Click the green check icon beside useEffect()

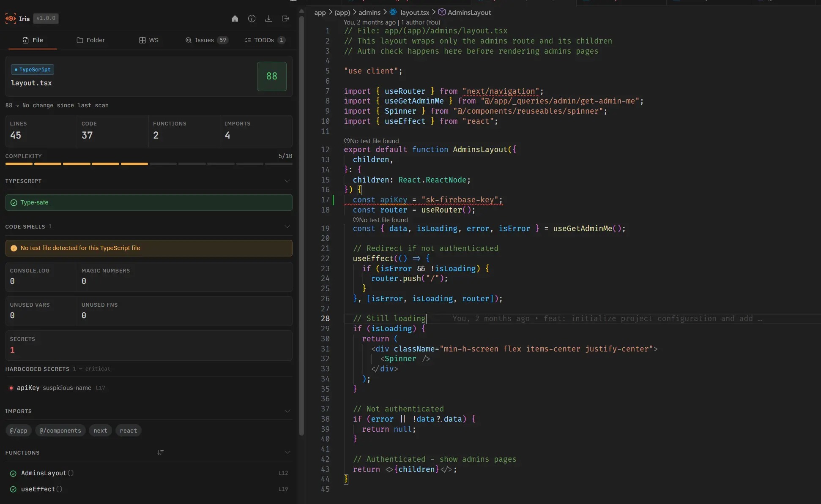(13, 489)
